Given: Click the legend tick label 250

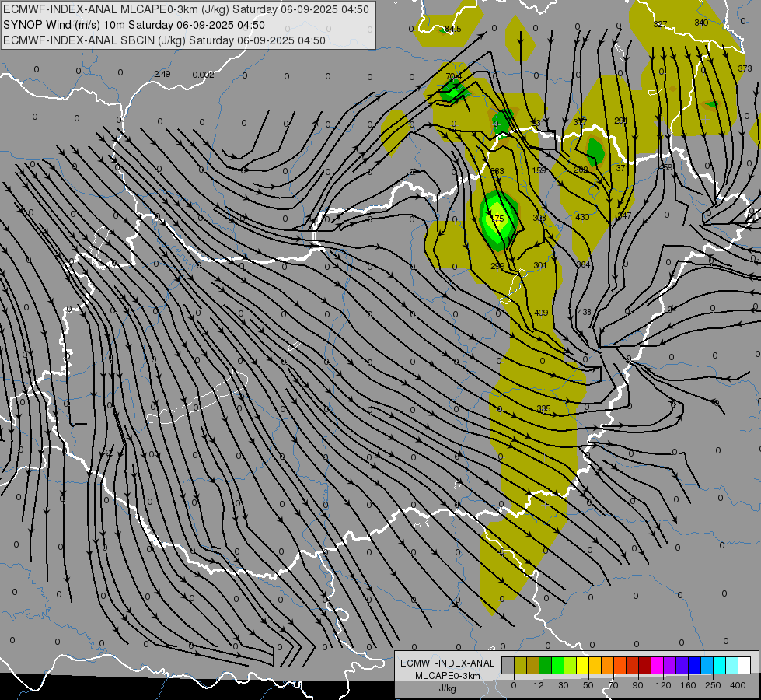Looking at the screenshot, I should (x=713, y=685).
